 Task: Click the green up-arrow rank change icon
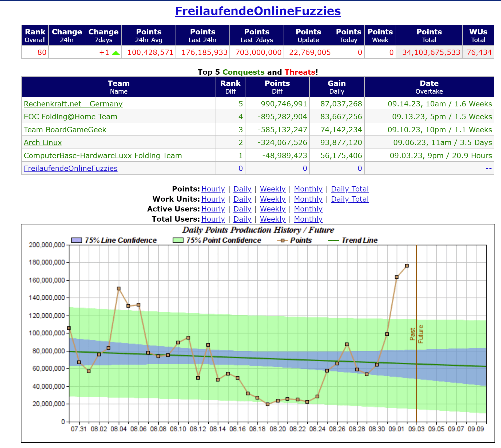click(116, 53)
